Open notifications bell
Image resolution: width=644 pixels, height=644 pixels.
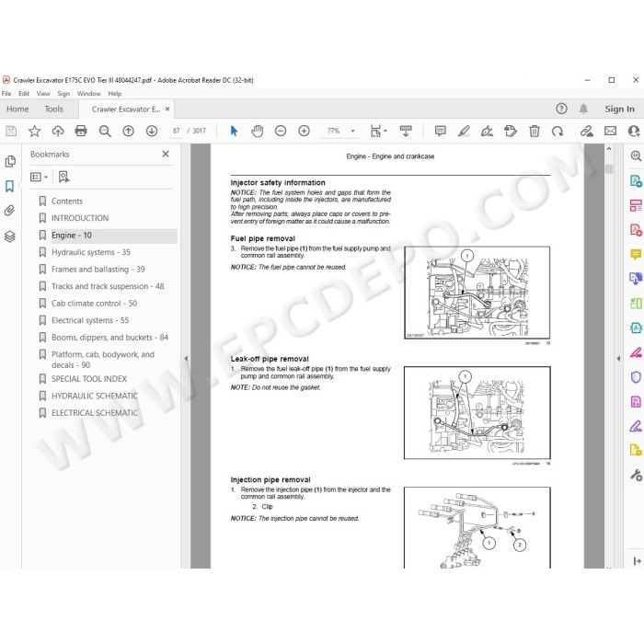tap(583, 109)
